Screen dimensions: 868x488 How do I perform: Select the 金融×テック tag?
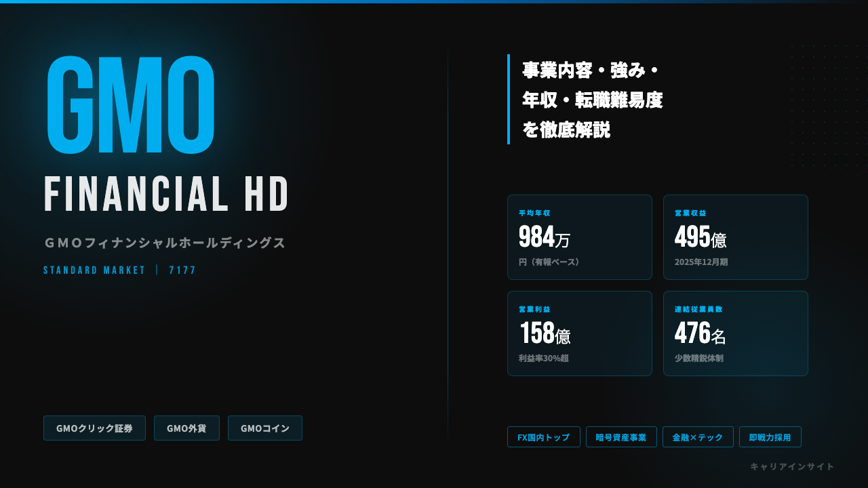(x=698, y=437)
